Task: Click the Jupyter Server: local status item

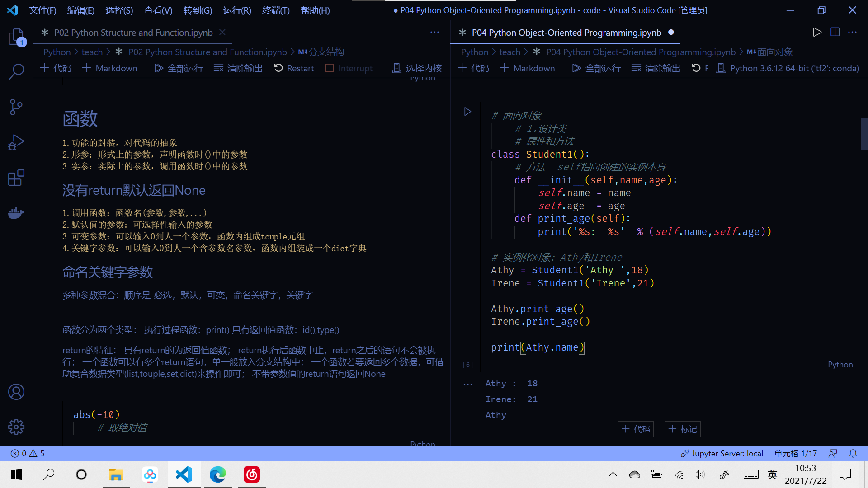Action: click(722, 453)
